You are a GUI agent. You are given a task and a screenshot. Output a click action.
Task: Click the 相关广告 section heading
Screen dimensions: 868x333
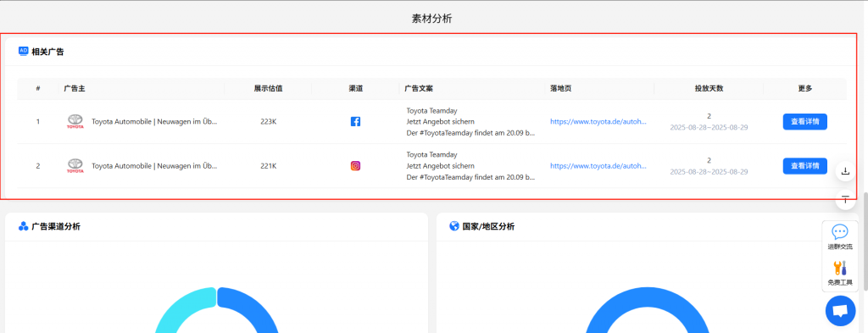click(47, 52)
